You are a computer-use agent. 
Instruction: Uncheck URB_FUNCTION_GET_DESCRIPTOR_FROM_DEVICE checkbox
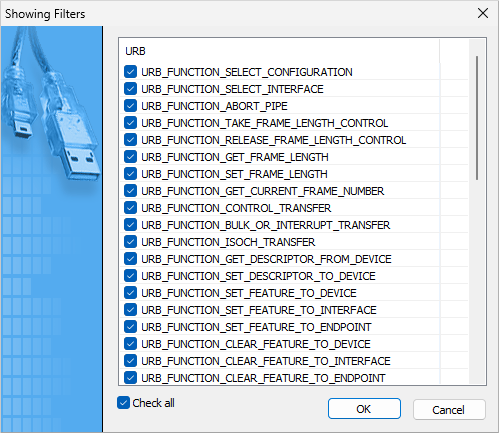(x=130, y=259)
